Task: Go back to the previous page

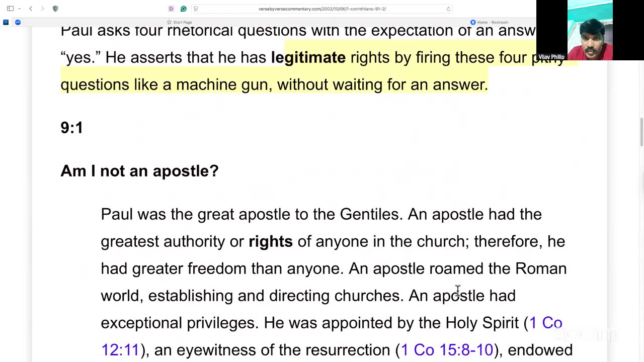Action: coord(31,9)
